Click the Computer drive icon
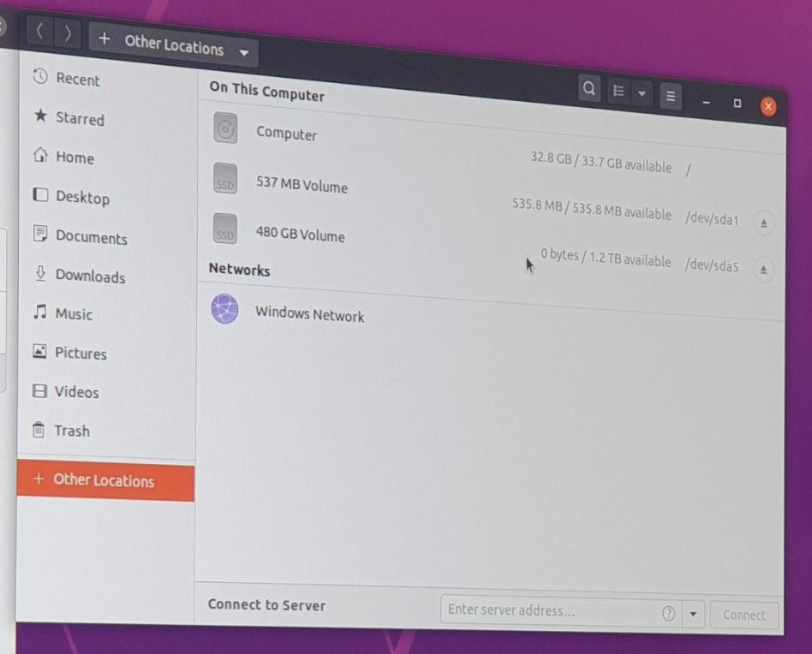Viewport: 812px width, 654px height. pos(226,128)
